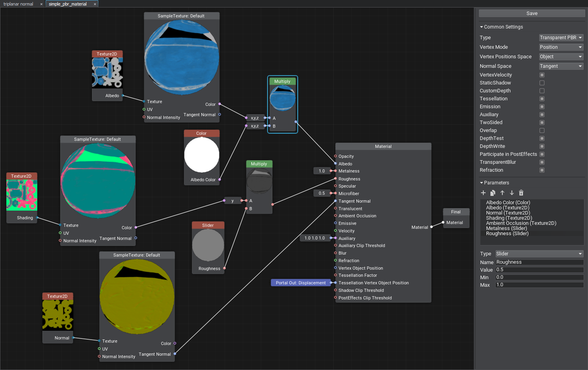Select the Final node header
This screenshot has width=588, height=370.
[x=456, y=212]
